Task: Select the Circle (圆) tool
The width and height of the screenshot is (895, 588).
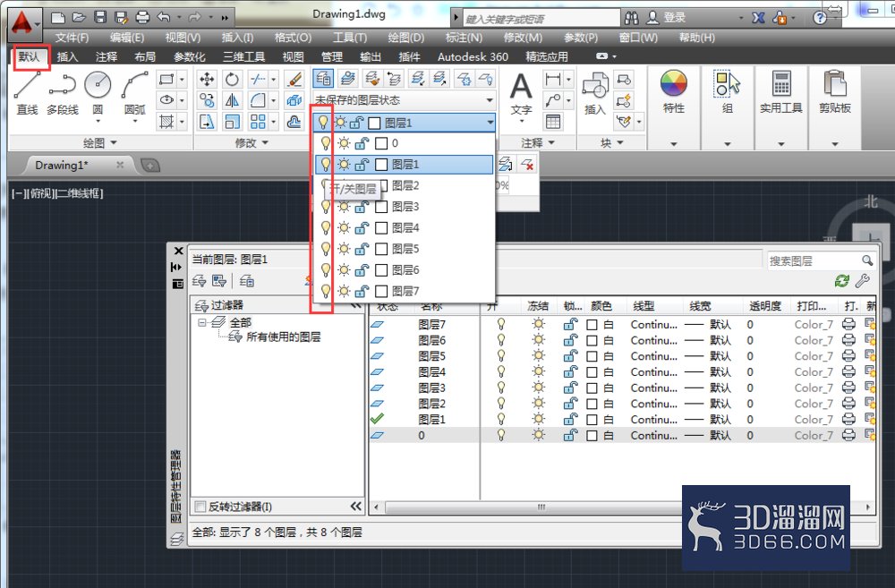Action: click(x=98, y=86)
